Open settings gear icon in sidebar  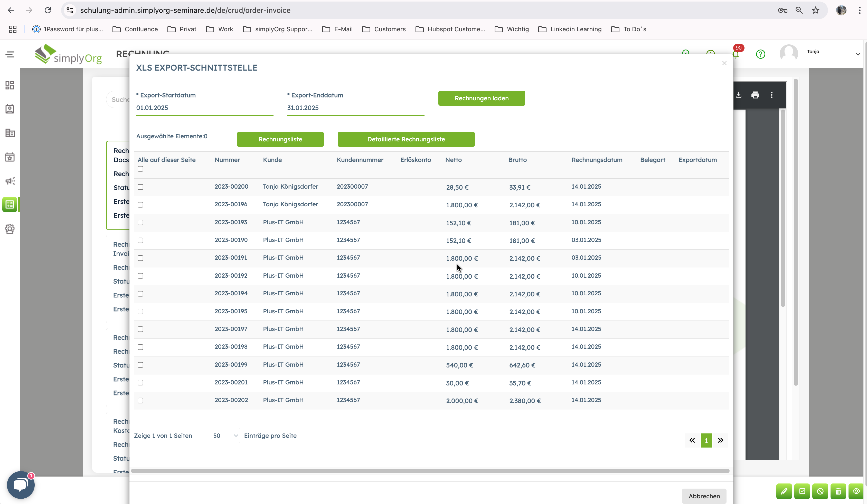point(10,229)
